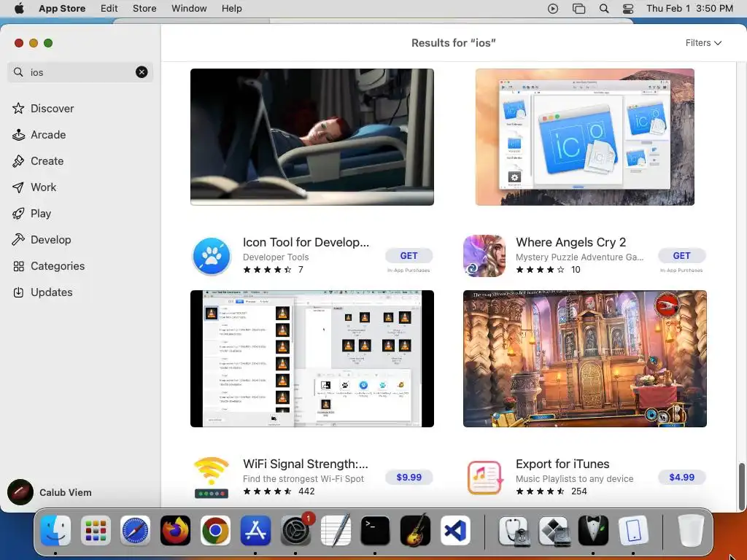
Task: Open the Trash from the Dock
Action: click(691, 531)
